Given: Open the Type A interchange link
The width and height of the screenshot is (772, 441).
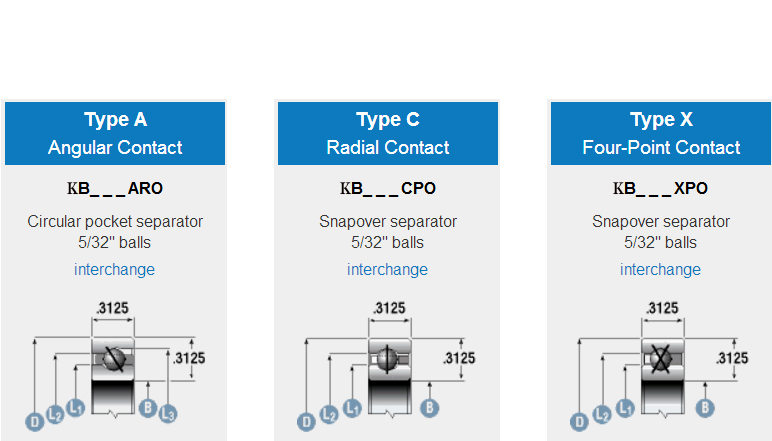Looking at the screenshot, I should [114, 269].
